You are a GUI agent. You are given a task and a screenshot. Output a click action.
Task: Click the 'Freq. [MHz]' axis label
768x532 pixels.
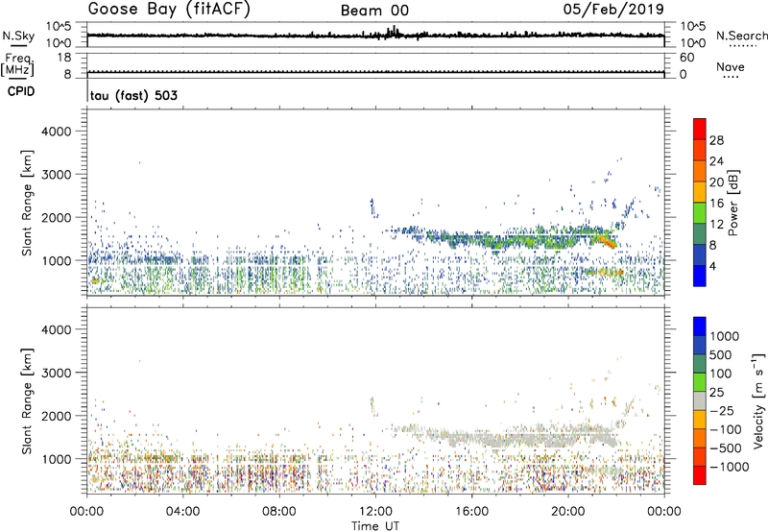click(x=18, y=65)
